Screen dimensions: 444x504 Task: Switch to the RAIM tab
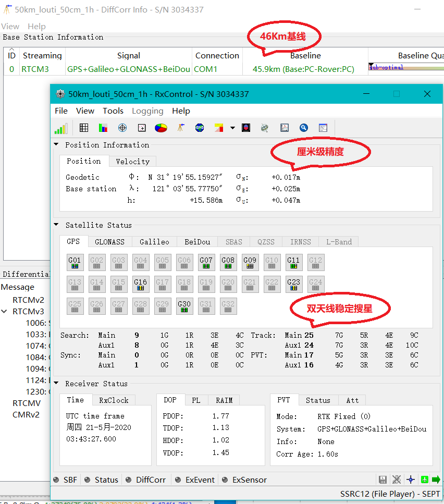(x=224, y=400)
